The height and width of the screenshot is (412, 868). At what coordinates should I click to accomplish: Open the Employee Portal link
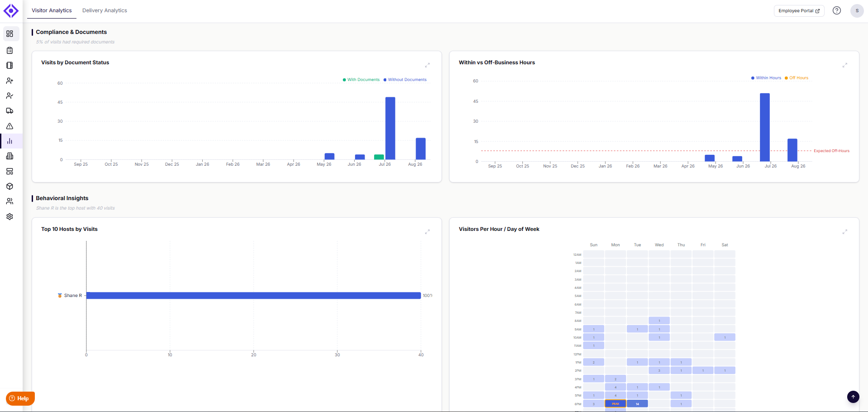(799, 11)
